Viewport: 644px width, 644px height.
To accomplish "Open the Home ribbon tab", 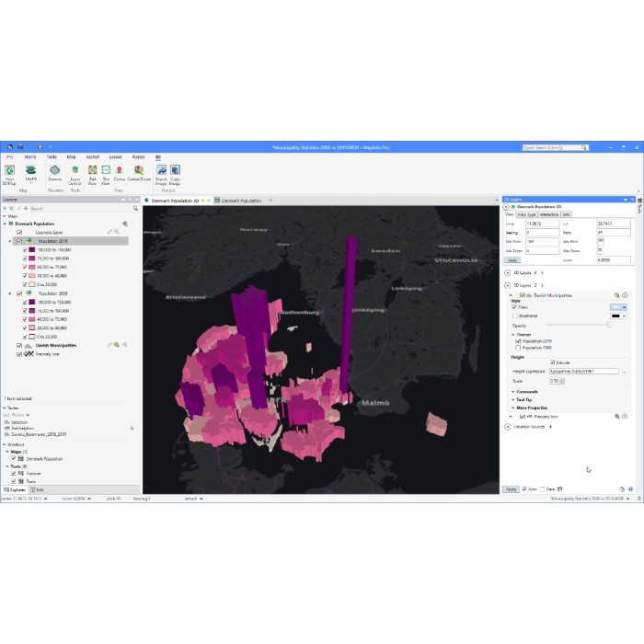I will click(30, 157).
